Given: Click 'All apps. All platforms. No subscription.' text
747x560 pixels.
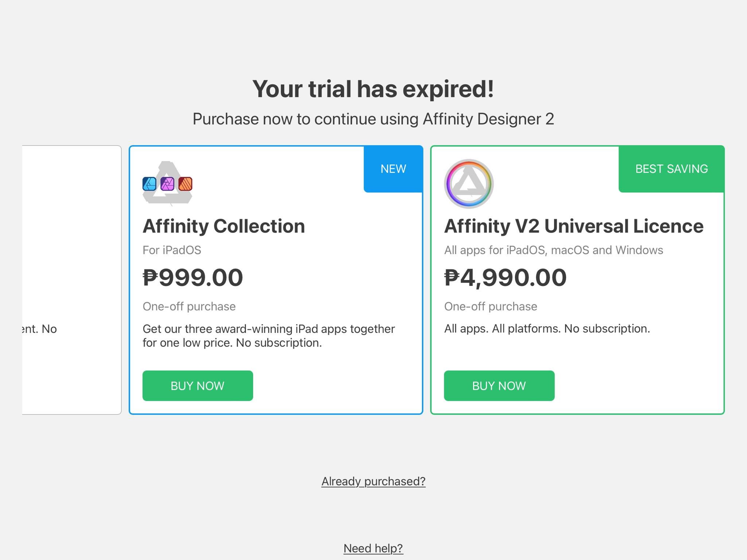Looking at the screenshot, I should point(547,328).
